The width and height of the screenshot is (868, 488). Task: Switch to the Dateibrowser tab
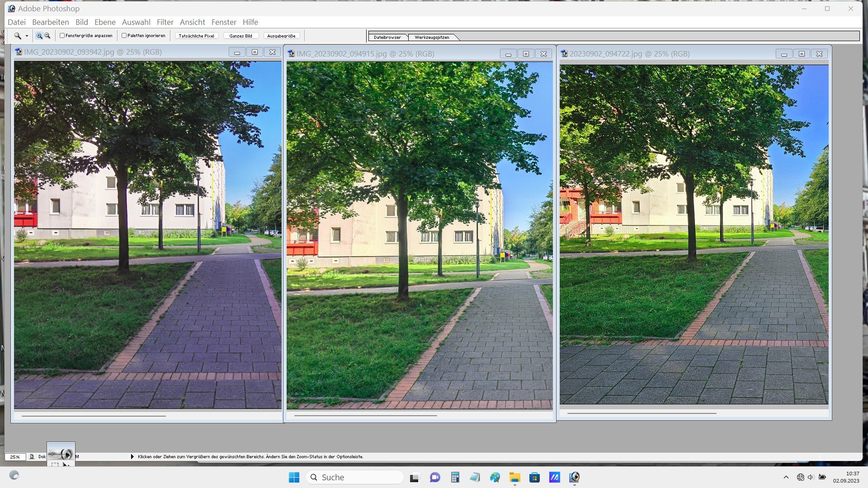pyautogui.click(x=387, y=38)
